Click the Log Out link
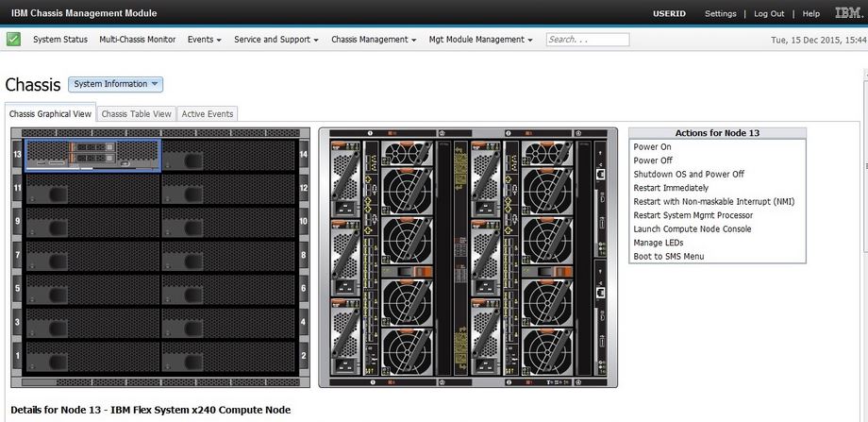The width and height of the screenshot is (868, 422). (x=769, y=14)
